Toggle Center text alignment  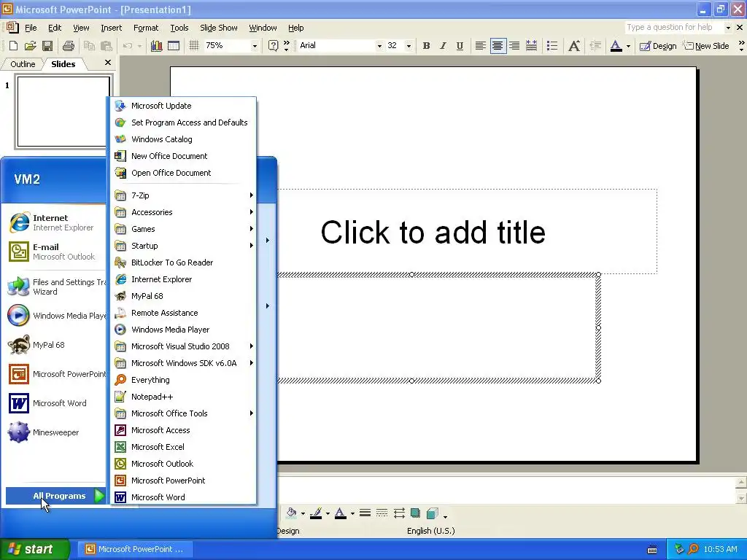point(498,46)
